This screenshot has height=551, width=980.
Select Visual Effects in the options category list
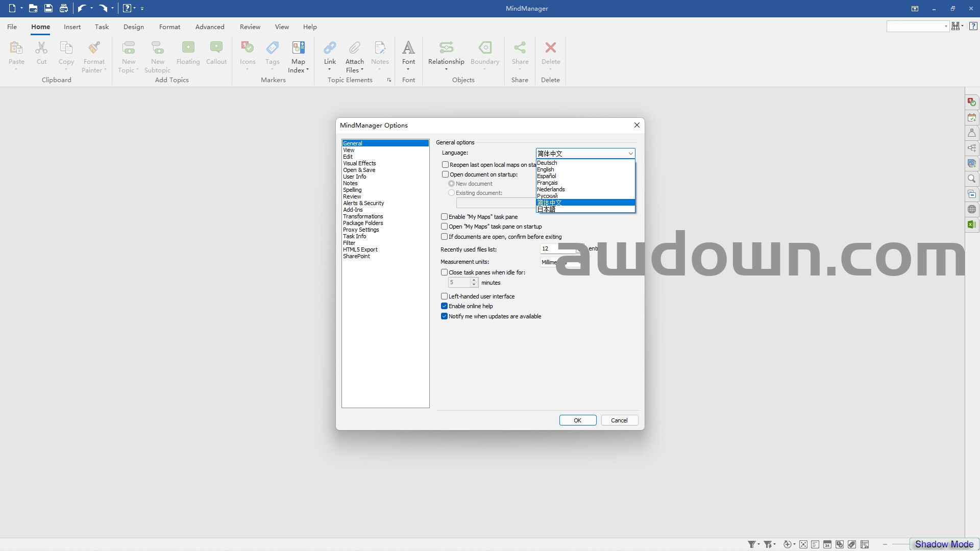click(x=359, y=163)
